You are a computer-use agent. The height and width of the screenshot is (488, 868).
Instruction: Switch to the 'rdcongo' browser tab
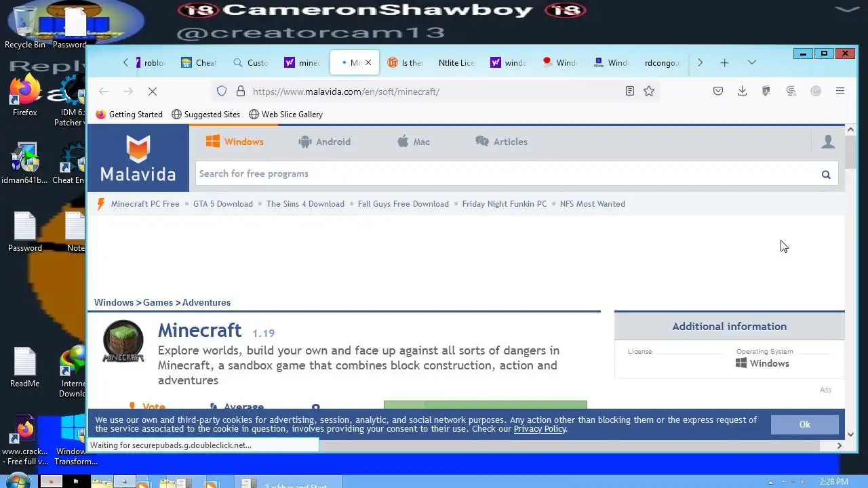664,62
